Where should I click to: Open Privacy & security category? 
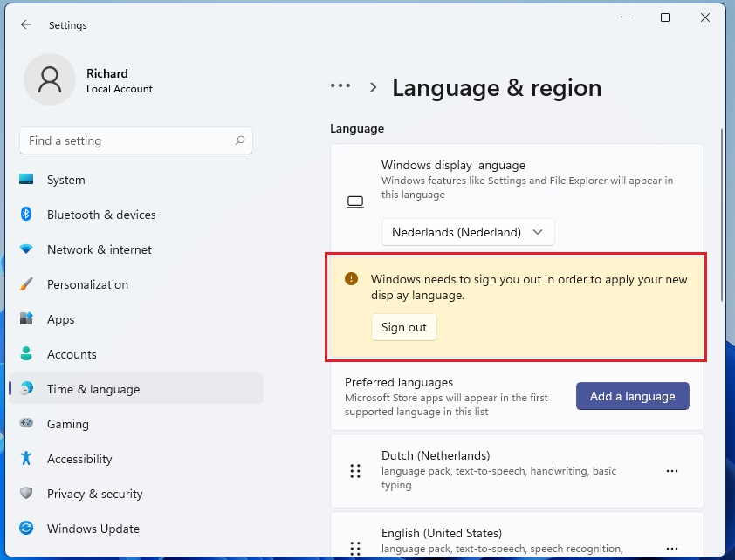click(94, 494)
